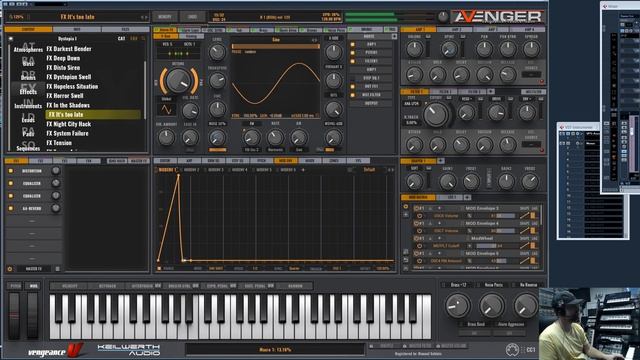The image size is (640, 360).
Task: Click the Vengeance logo
Action: pyautogui.click(x=56, y=351)
